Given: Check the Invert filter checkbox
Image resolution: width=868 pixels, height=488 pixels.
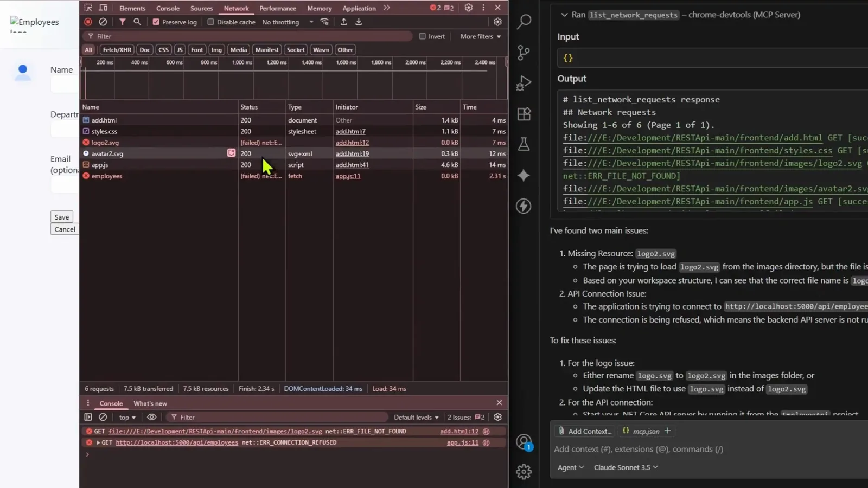Looking at the screenshot, I should pyautogui.click(x=422, y=36).
